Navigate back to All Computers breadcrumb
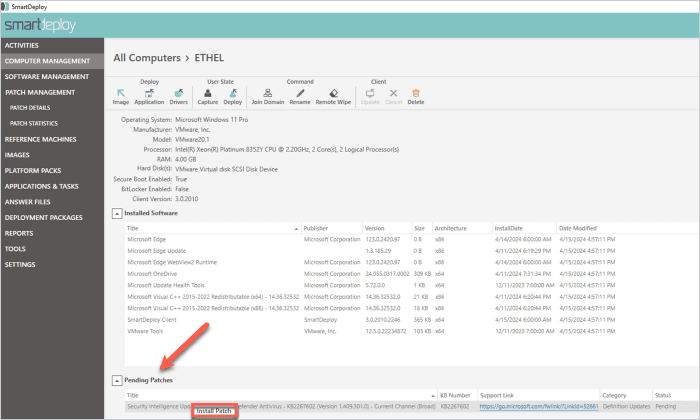The image size is (700, 420). click(147, 58)
